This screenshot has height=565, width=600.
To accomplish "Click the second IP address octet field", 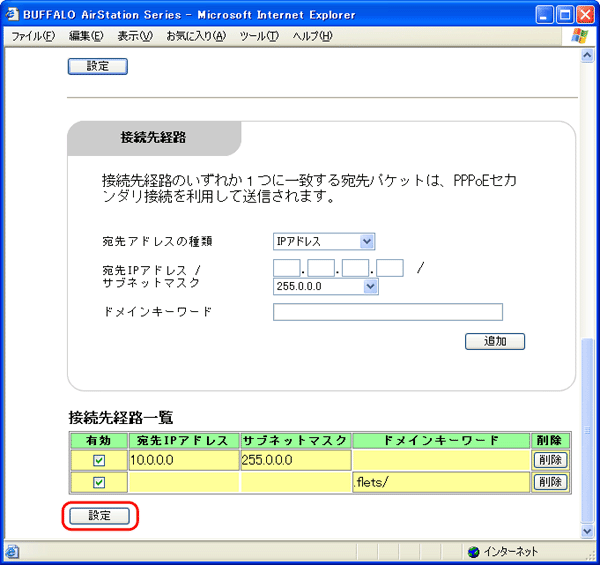I will tap(321, 268).
